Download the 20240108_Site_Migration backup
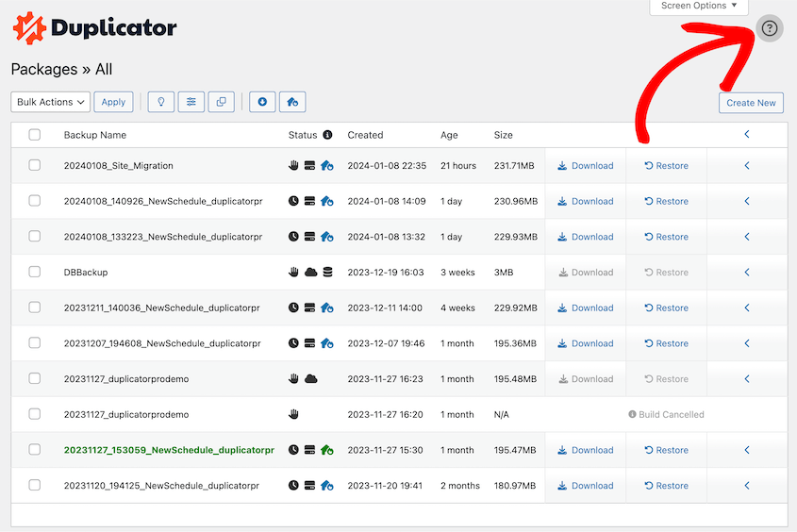The width and height of the screenshot is (797, 532). pyautogui.click(x=586, y=166)
